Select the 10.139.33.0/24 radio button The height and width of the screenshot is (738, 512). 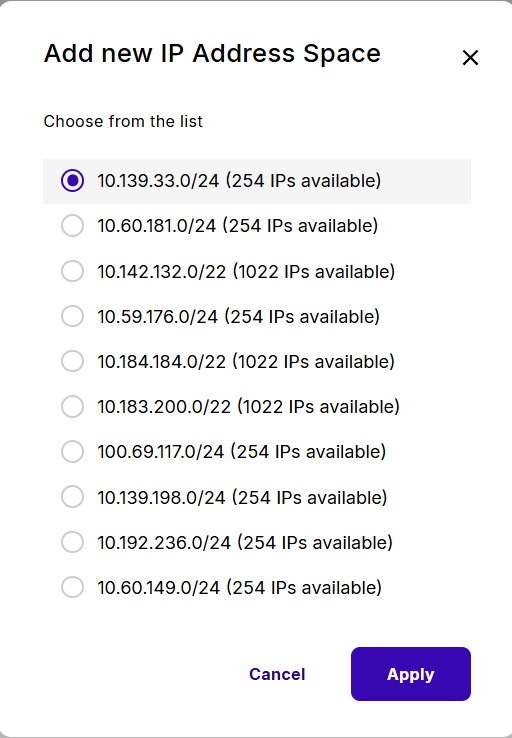(72, 181)
